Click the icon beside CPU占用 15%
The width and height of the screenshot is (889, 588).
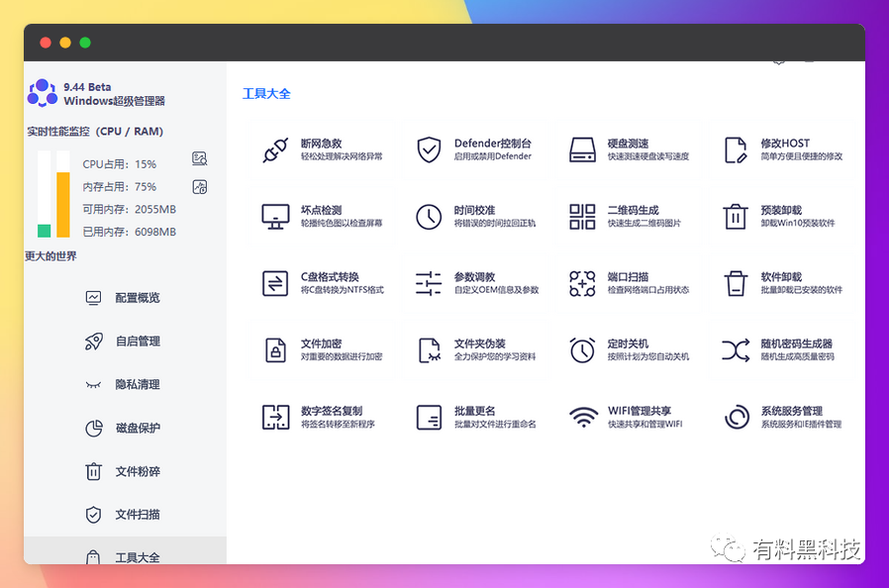point(200,158)
